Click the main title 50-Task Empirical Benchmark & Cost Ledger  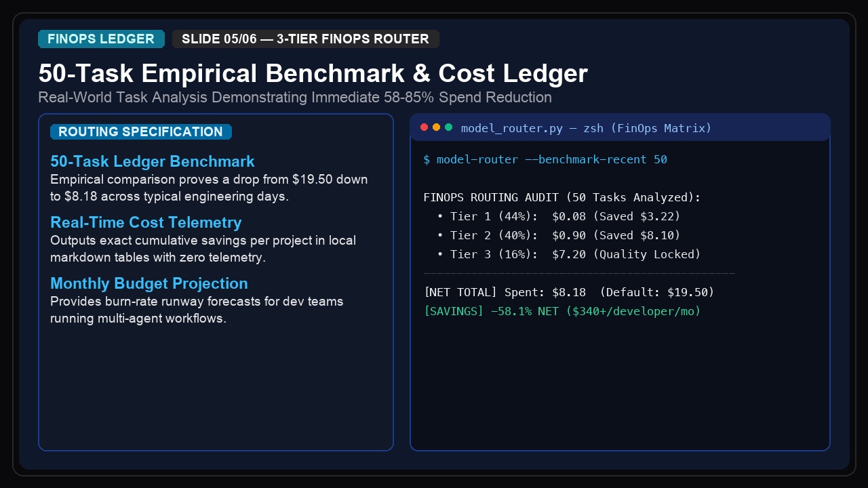coord(313,73)
